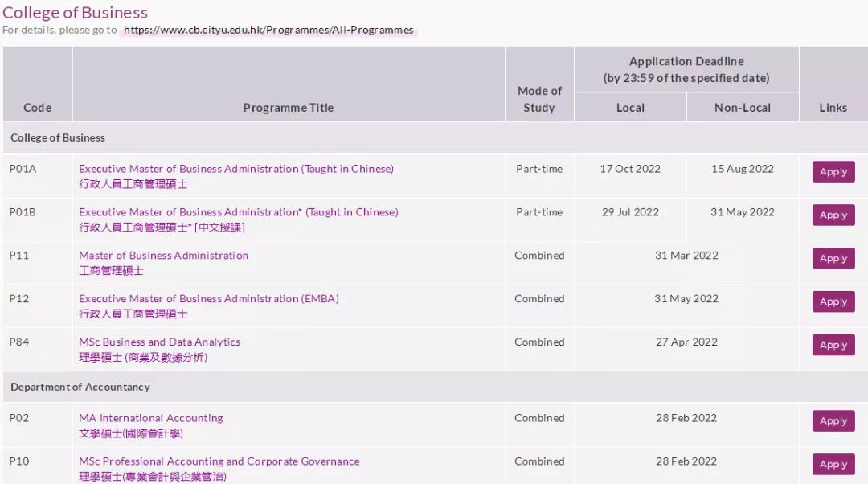Apply for P10 MSc Professional Accounting programme
868x484 pixels.
pos(833,464)
